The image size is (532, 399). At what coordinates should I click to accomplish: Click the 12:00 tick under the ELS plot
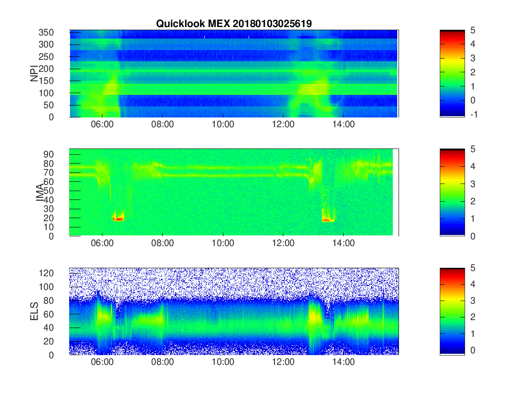[x=283, y=362]
